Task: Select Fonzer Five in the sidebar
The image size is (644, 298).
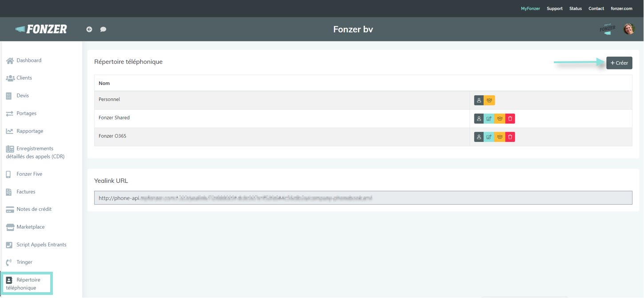Action: 24,174
